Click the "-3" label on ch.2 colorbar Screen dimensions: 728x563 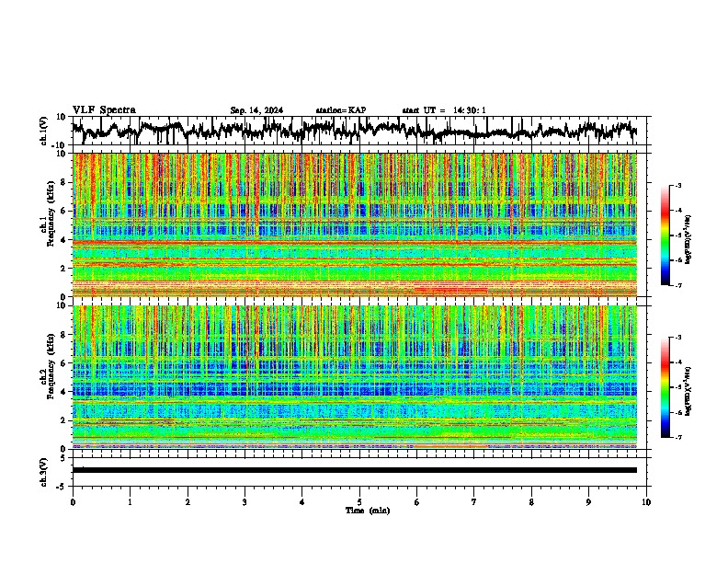tap(678, 338)
